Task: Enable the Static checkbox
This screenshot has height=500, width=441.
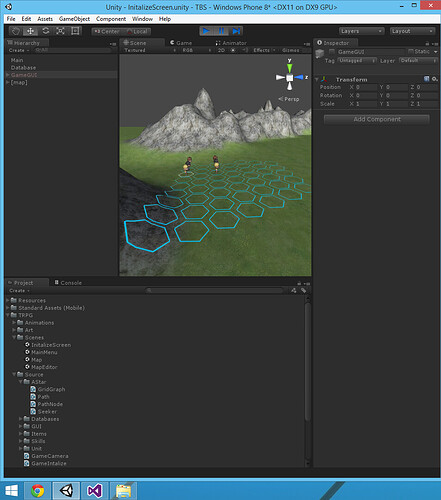Action: point(411,52)
